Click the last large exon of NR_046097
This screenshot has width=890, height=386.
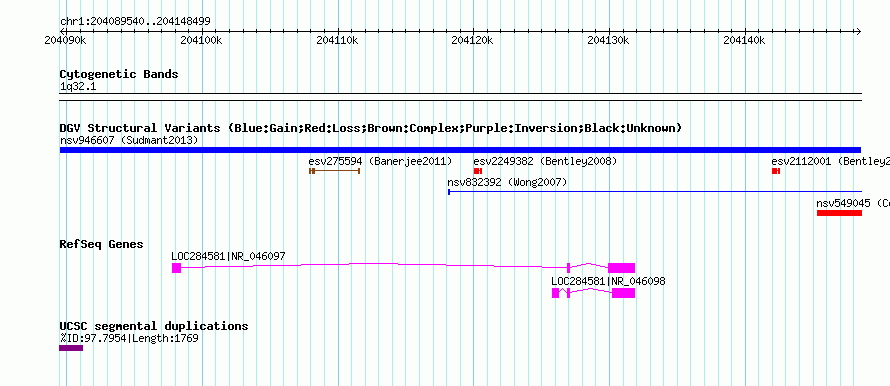[622, 268]
